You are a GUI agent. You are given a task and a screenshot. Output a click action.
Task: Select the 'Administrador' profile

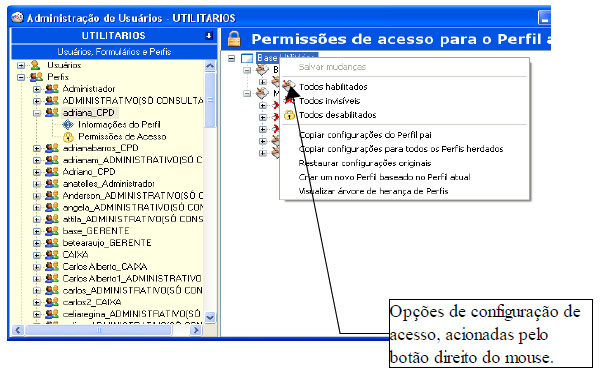click(89, 89)
